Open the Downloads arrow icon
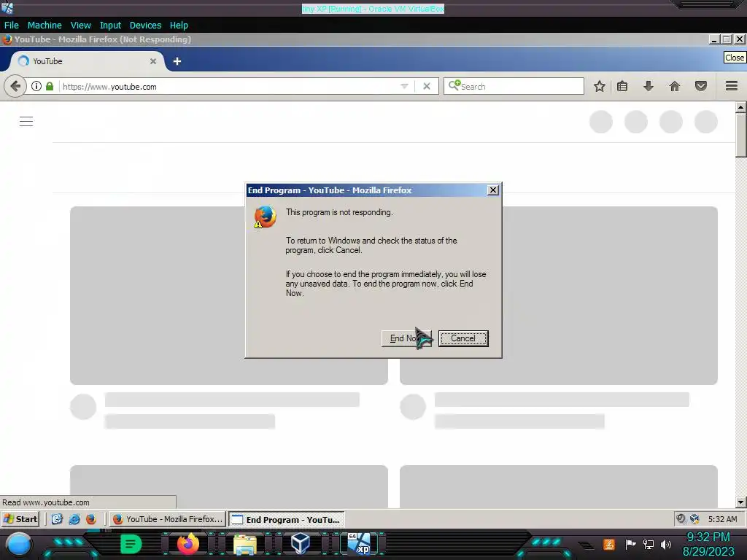The image size is (747, 560). [648, 86]
